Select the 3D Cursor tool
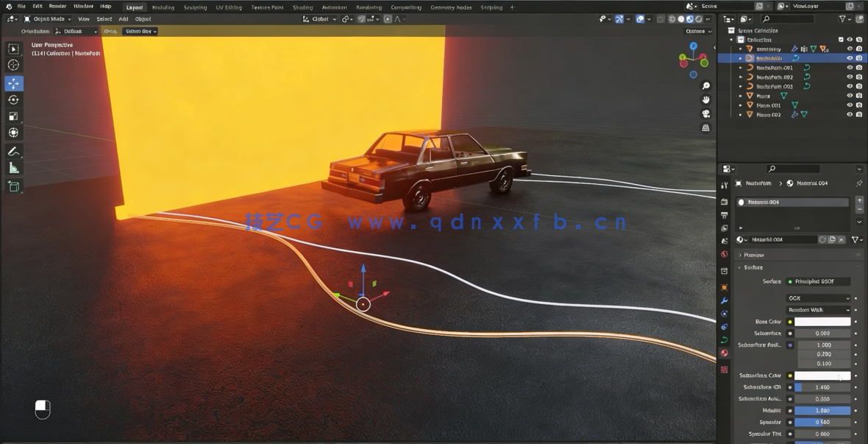Screen dimensions: 868x444 click(x=13, y=65)
